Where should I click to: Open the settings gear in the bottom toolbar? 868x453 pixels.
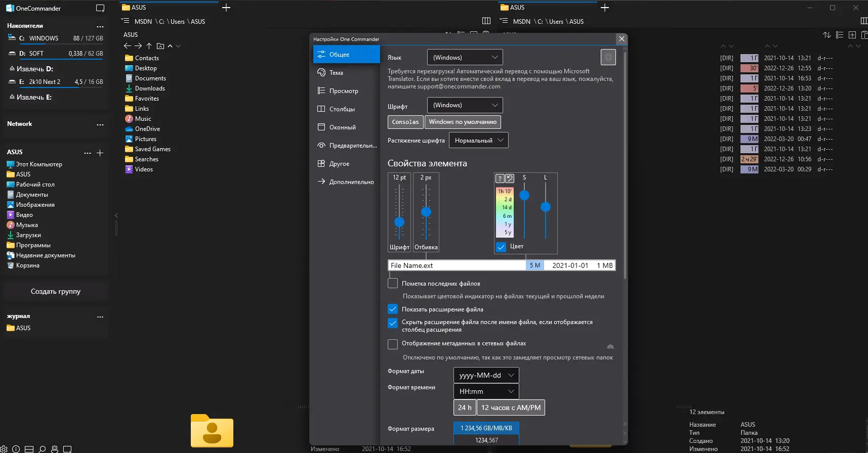(x=4, y=449)
